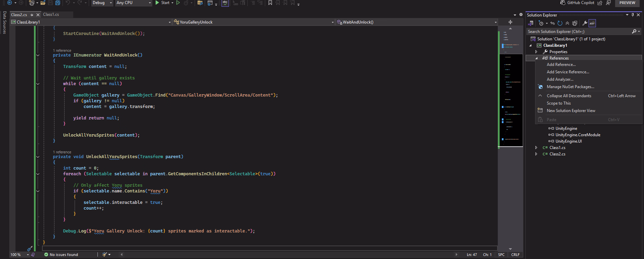The width and height of the screenshot is (644, 259).
Task: Select Manage NuGet Packages from context menu
Action: pyautogui.click(x=570, y=87)
